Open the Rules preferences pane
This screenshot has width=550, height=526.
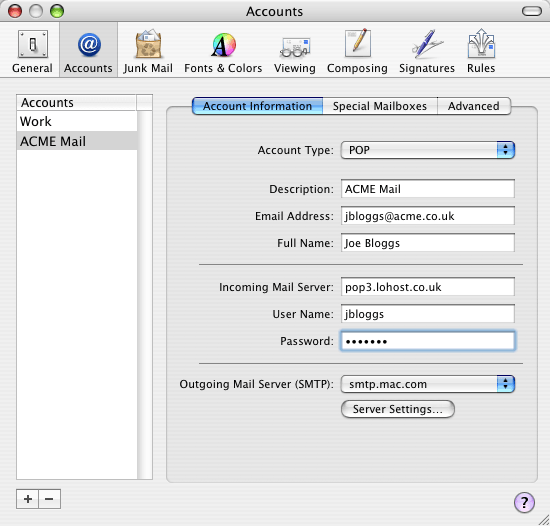481,52
